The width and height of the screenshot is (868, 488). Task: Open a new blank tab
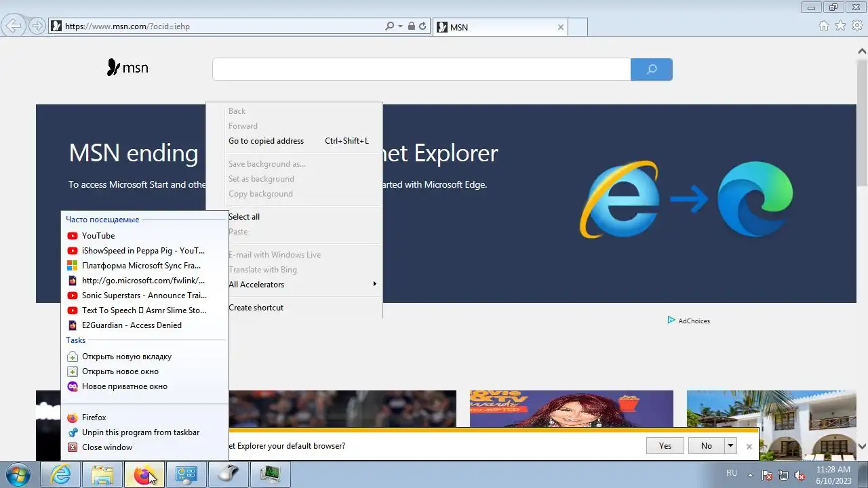click(x=577, y=27)
